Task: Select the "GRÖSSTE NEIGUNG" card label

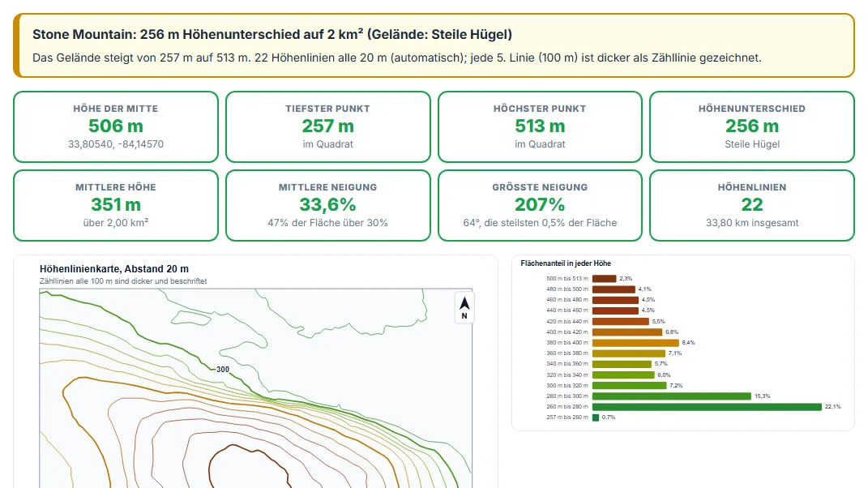Action: (x=540, y=187)
